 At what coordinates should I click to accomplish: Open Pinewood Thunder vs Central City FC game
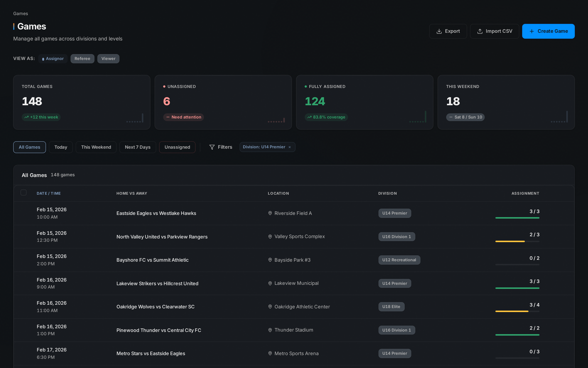pos(159,330)
